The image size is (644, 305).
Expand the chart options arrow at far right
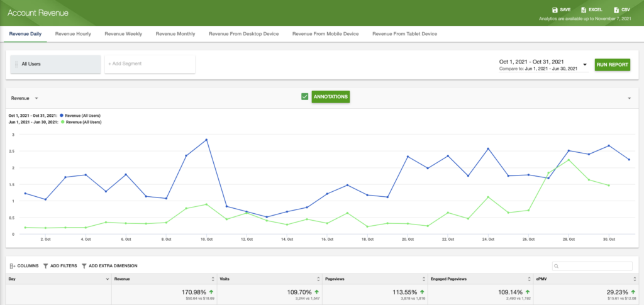click(x=629, y=99)
